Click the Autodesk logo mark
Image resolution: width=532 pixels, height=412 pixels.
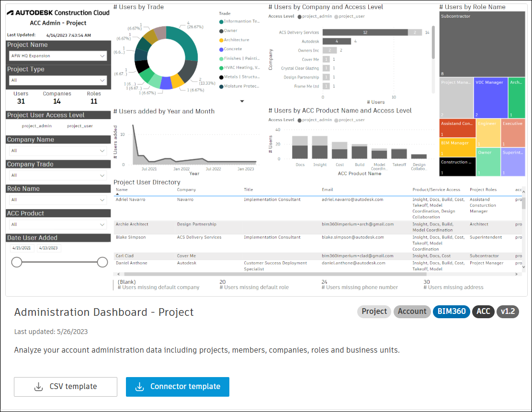point(10,13)
